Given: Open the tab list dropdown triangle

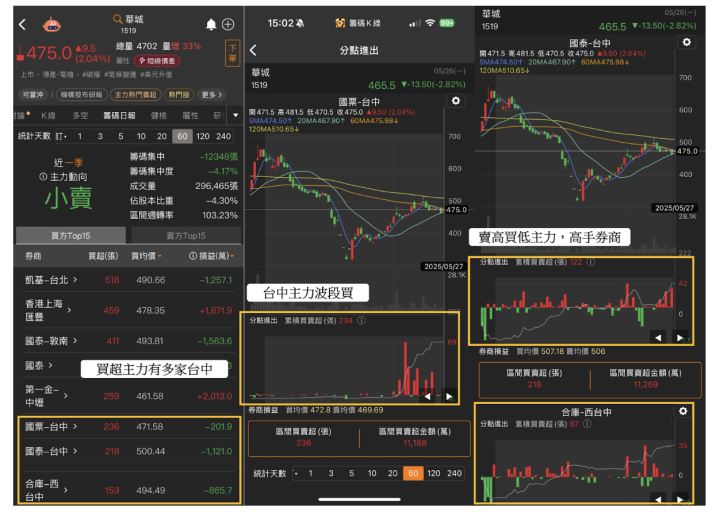Looking at the screenshot, I should click(236, 116).
